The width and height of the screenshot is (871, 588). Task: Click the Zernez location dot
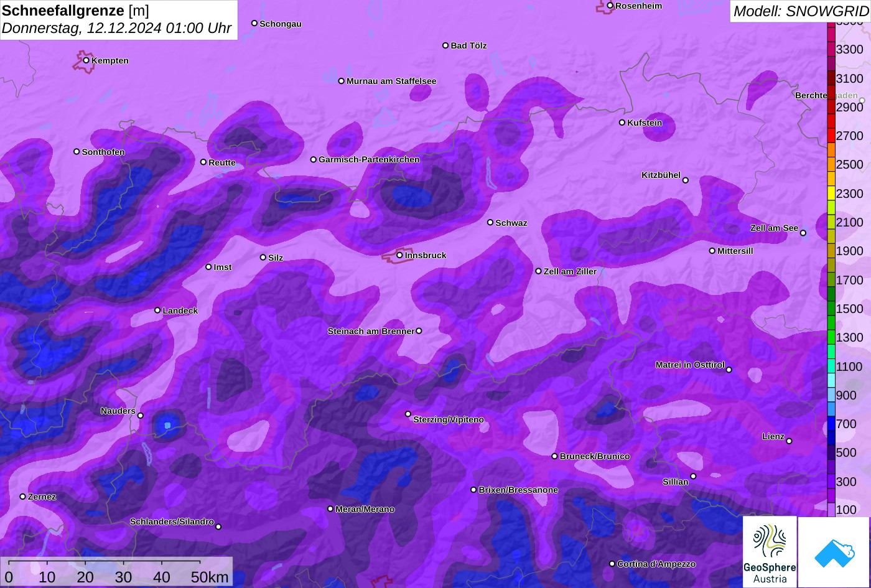pos(22,497)
